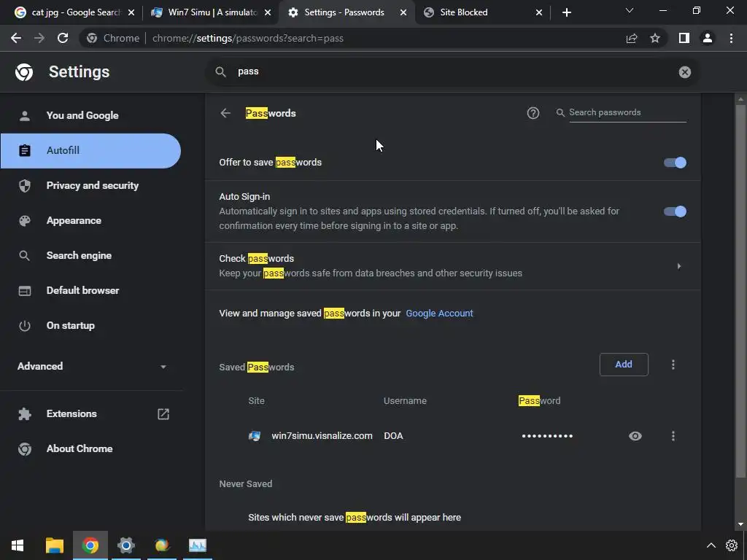Close the cat jpg Google Search tab
This screenshot has height=560, width=747.
pyautogui.click(x=131, y=12)
